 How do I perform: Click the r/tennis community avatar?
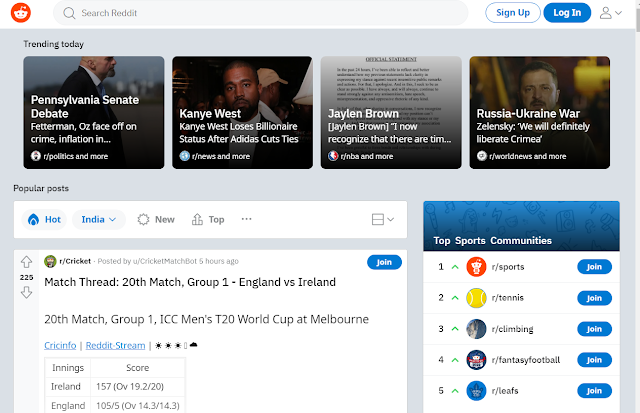point(476,298)
